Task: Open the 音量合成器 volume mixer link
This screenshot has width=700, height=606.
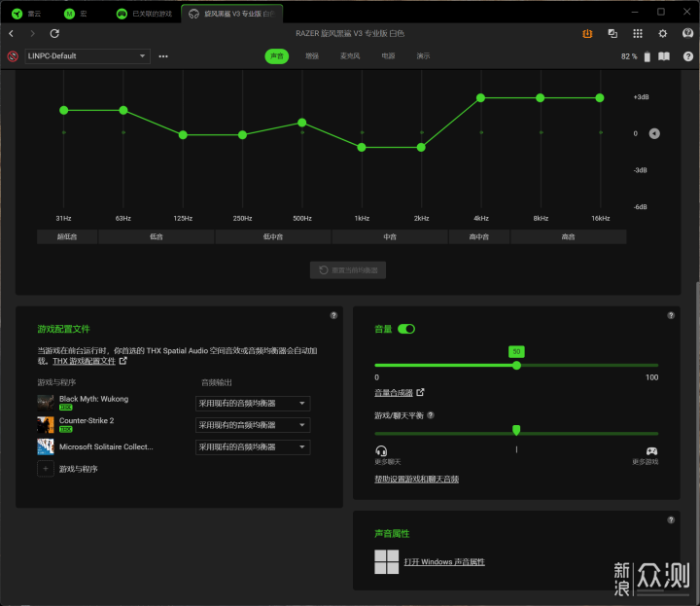Action: click(x=394, y=393)
